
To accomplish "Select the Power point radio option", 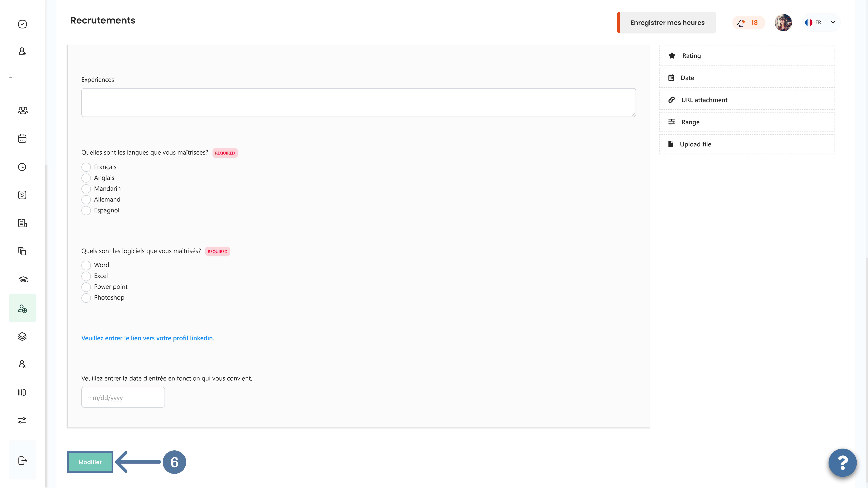I will click(86, 287).
